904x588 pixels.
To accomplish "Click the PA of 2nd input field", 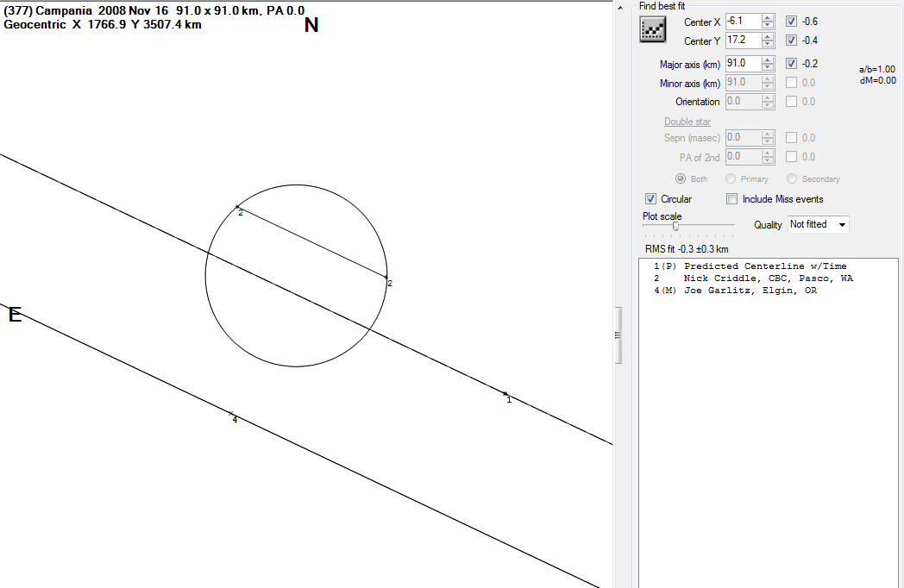I will (744, 157).
